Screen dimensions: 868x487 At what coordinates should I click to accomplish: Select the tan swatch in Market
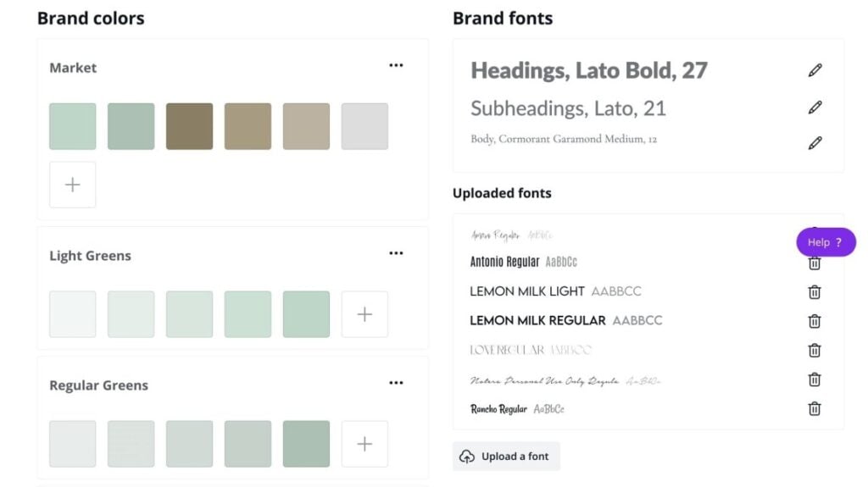click(x=248, y=126)
